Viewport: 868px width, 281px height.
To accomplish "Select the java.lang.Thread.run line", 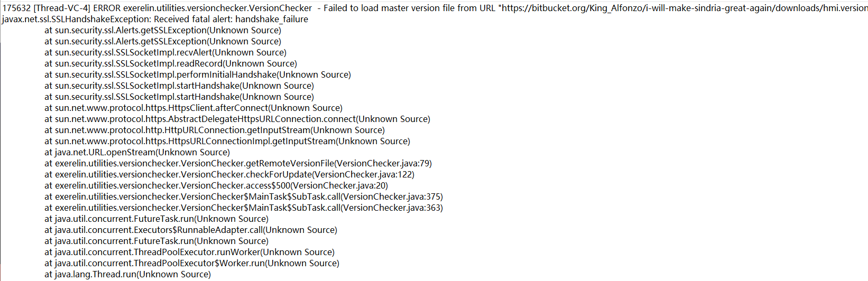I will click(128, 274).
